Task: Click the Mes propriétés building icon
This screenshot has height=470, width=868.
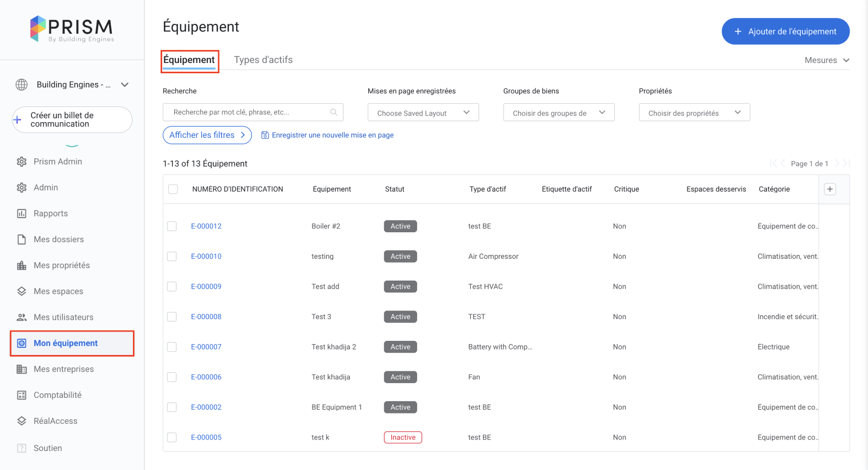Action: click(22, 265)
